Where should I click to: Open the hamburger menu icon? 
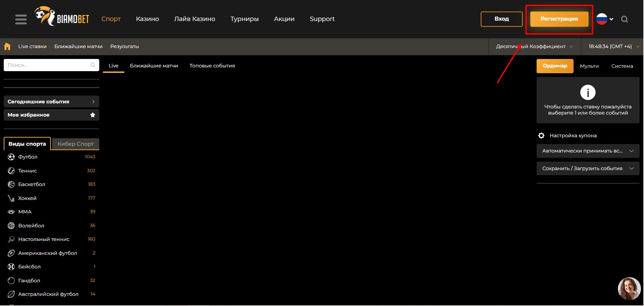21,19
